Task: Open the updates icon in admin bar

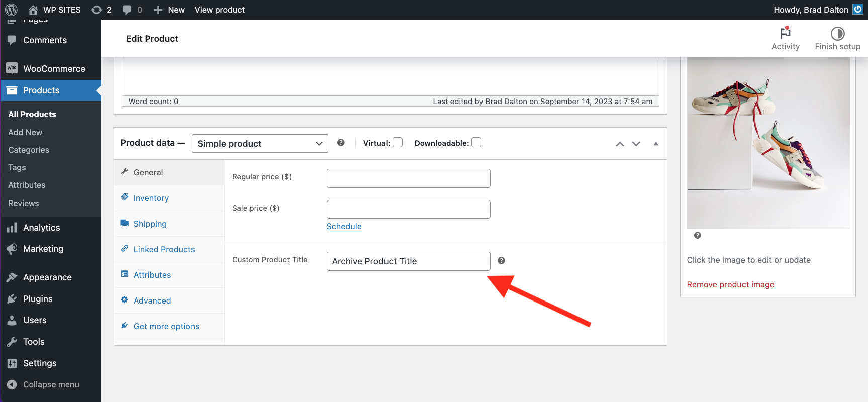Action: coord(97,10)
